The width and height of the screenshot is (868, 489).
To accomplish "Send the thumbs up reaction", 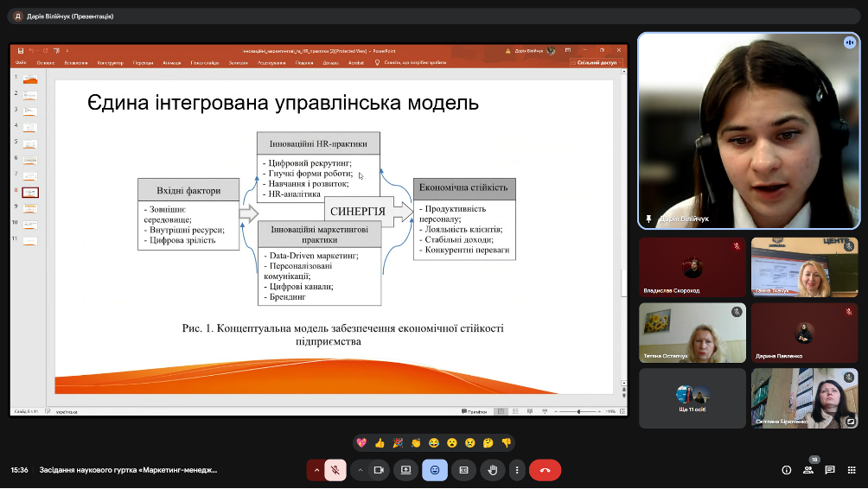I will (x=380, y=442).
